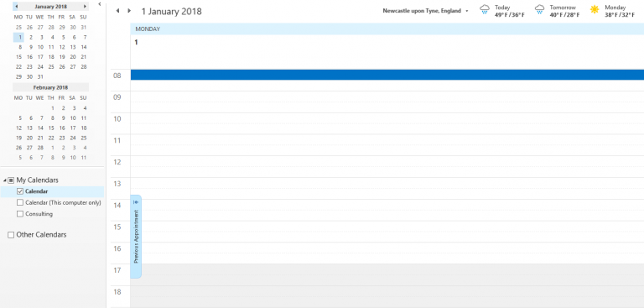Click Monday's sunny weather icon

point(595,9)
